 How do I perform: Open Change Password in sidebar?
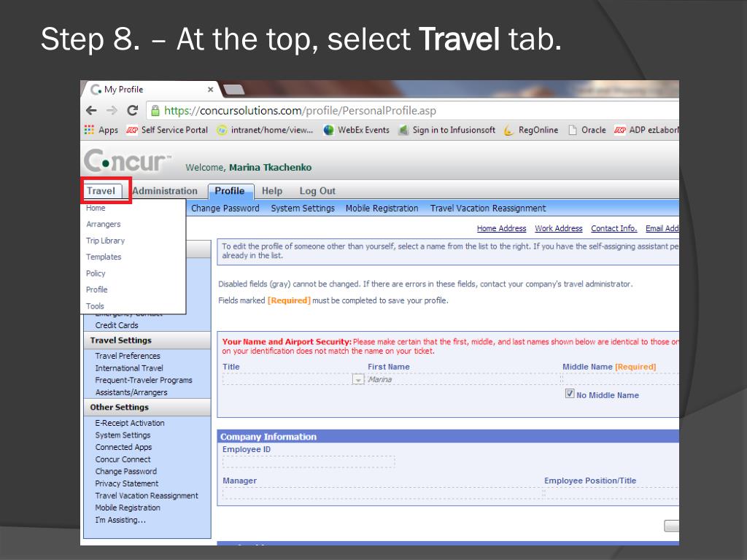[x=125, y=472]
